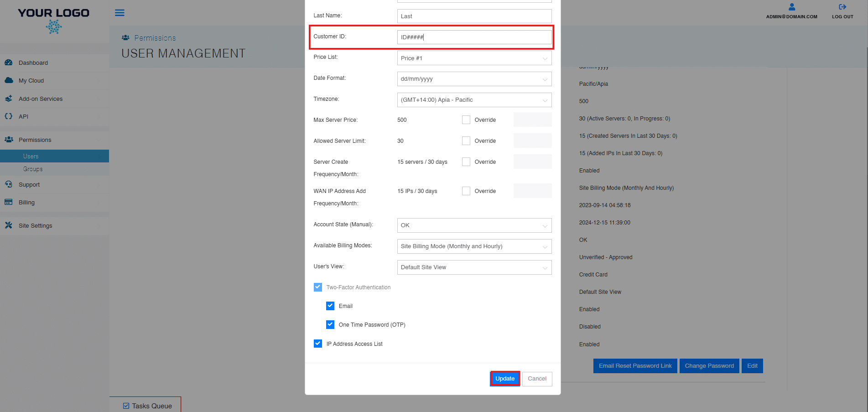Click the hamburger menu icon
The image size is (868, 412).
(120, 13)
